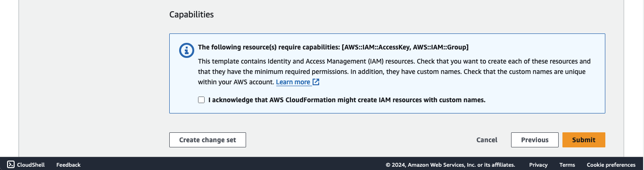Click the Create change set button
The image size is (644, 170).
tap(207, 140)
